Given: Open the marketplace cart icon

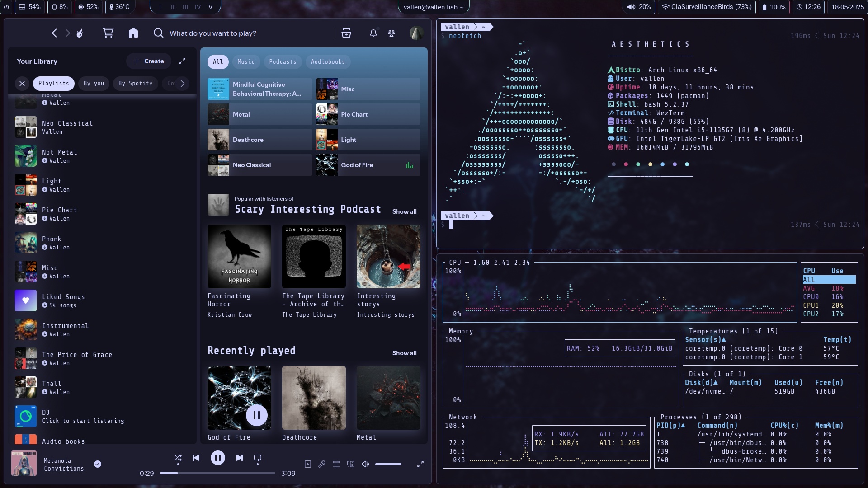Looking at the screenshot, I should pos(108,33).
